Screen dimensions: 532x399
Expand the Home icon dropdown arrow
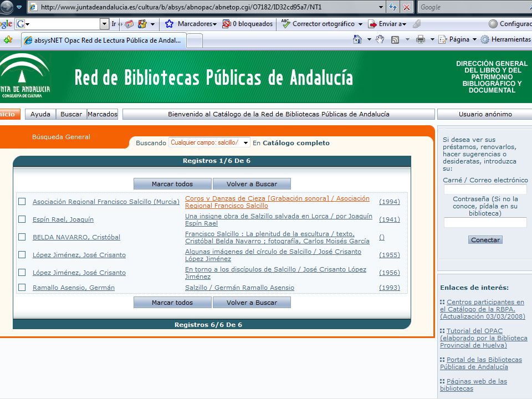point(369,39)
